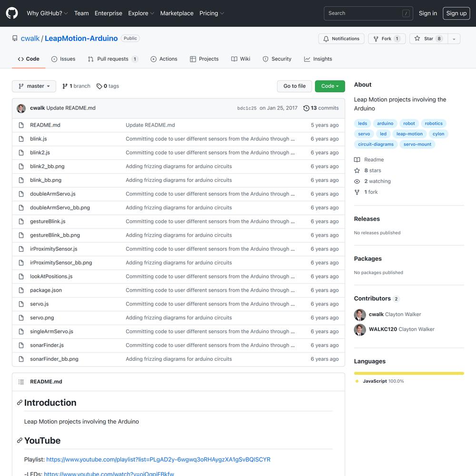Star the LeapMotion-Arduino repository

[428, 39]
